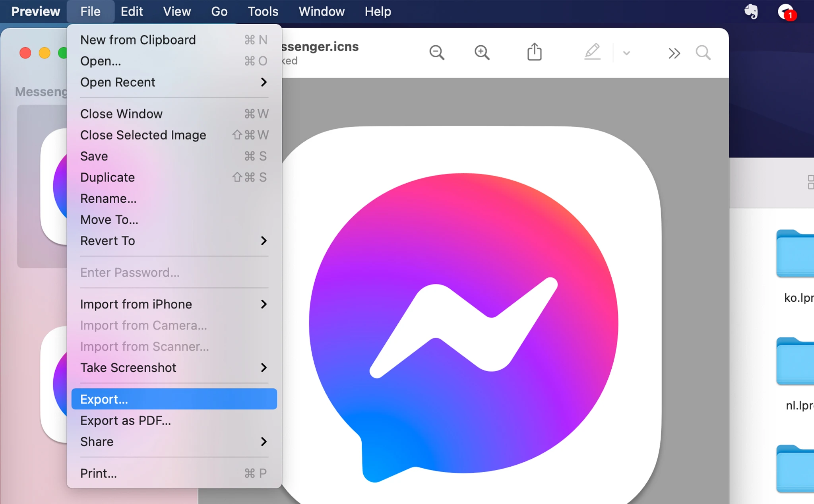Choose Open... from File menu
This screenshot has width=814, height=504.
(174, 61)
